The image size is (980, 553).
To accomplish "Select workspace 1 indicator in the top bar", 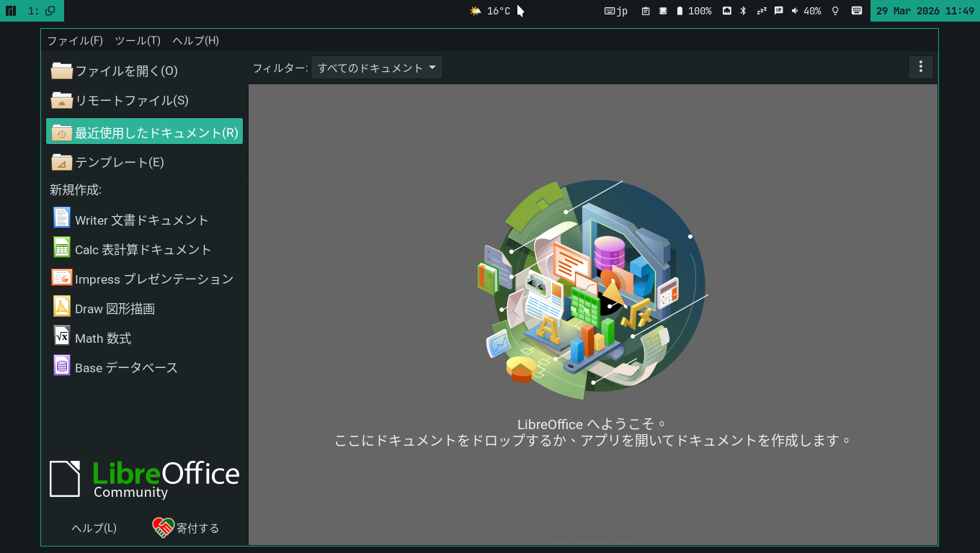I will (41, 11).
